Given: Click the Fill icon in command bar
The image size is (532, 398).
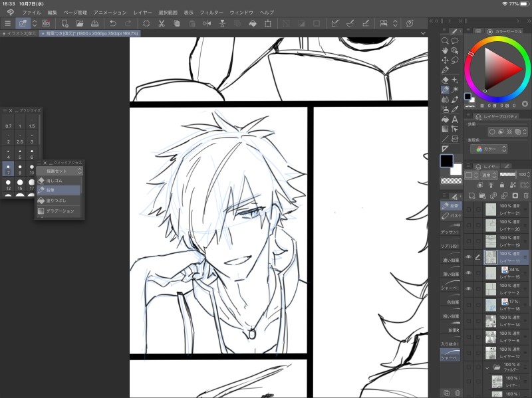Looking at the screenshot, I should (x=253, y=23).
